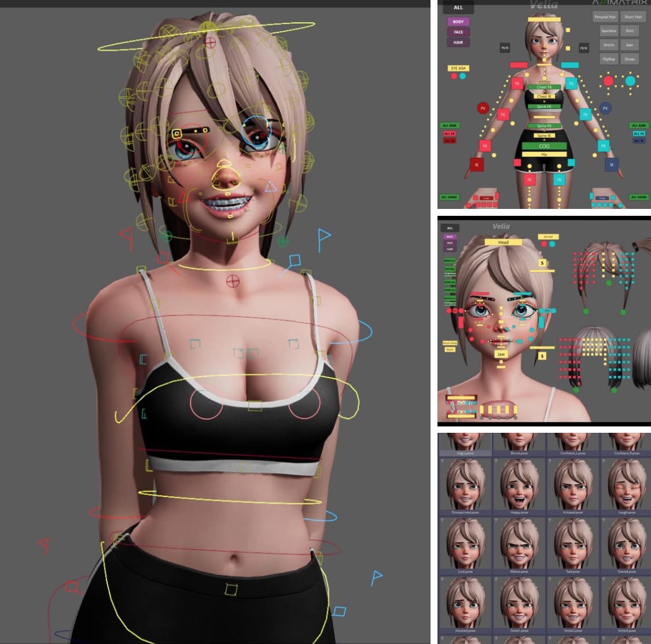Toggle the Sportbra clothing option

pos(609,31)
